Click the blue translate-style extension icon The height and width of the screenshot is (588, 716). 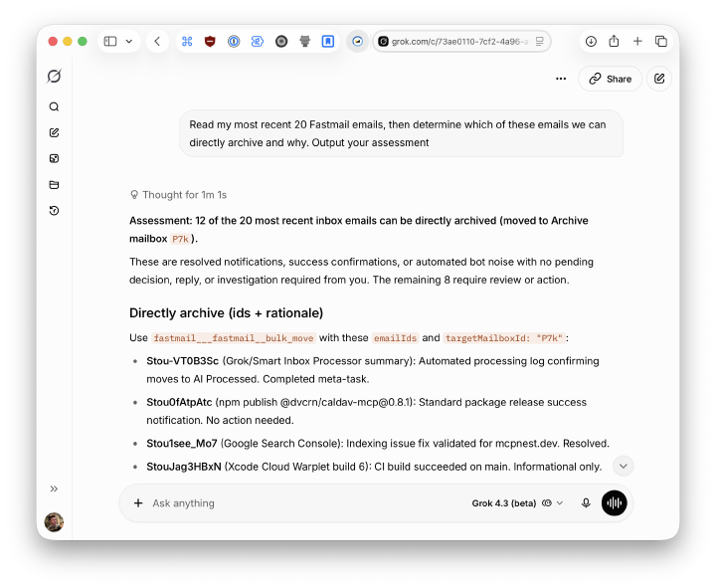click(258, 42)
